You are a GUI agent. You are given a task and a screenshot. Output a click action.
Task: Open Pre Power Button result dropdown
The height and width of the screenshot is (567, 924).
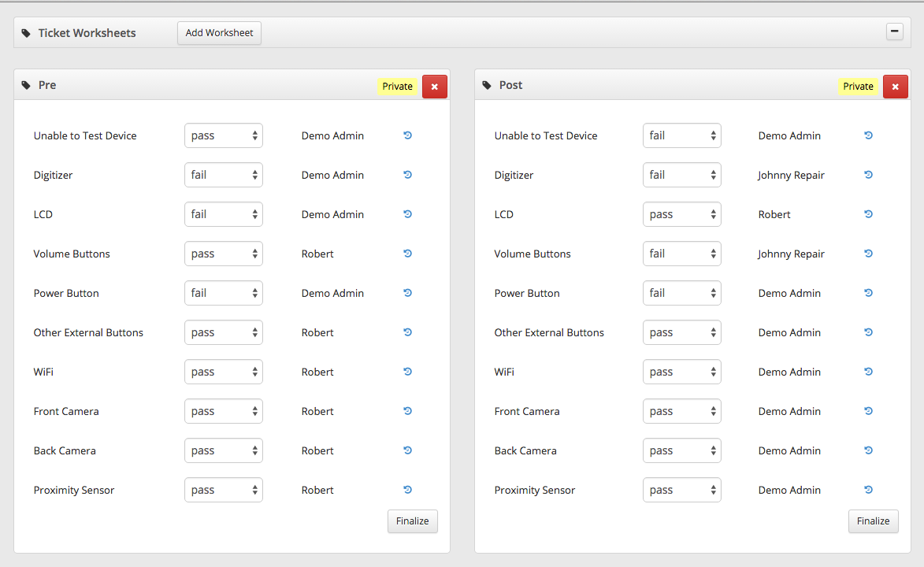[224, 293]
